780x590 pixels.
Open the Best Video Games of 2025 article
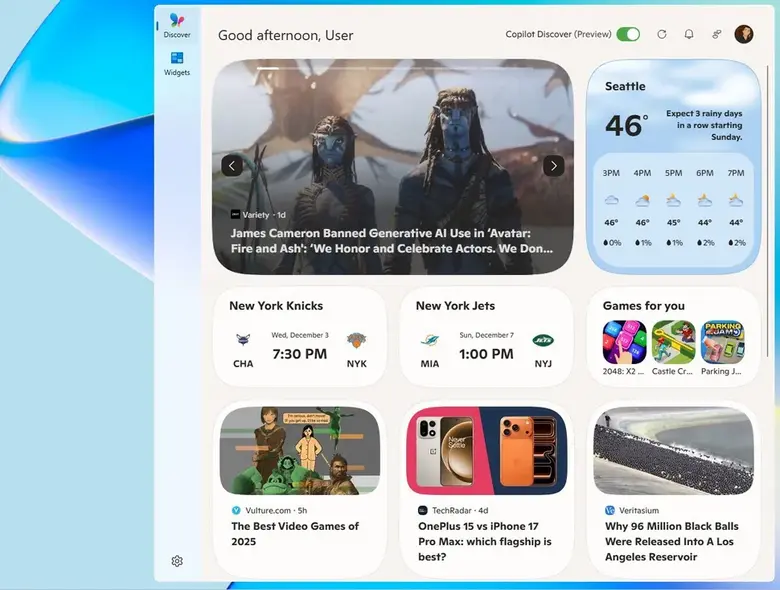point(295,534)
